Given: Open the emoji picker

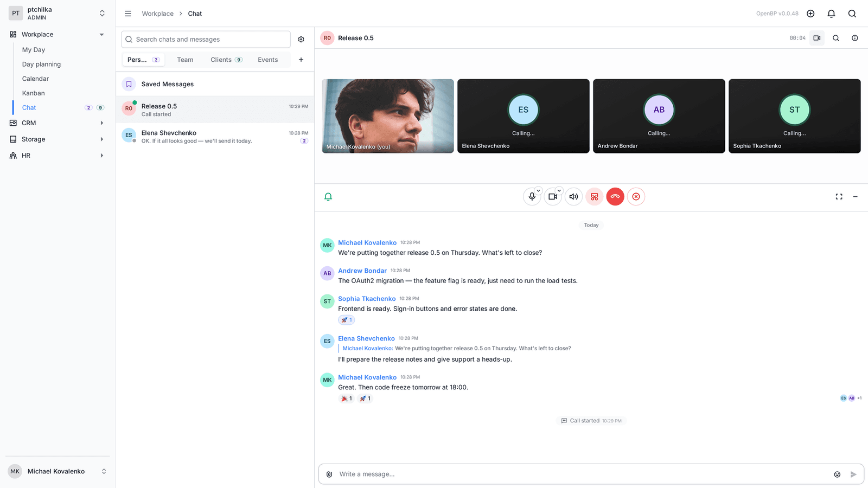Looking at the screenshot, I should pos(837,474).
